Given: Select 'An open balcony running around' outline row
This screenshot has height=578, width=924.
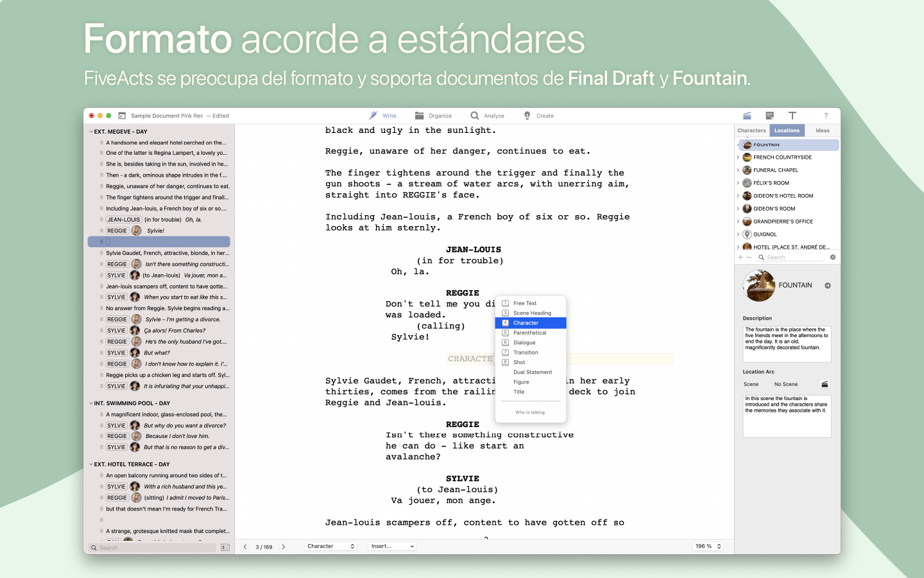Looking at the screenshot, I should tap(159, 475).
